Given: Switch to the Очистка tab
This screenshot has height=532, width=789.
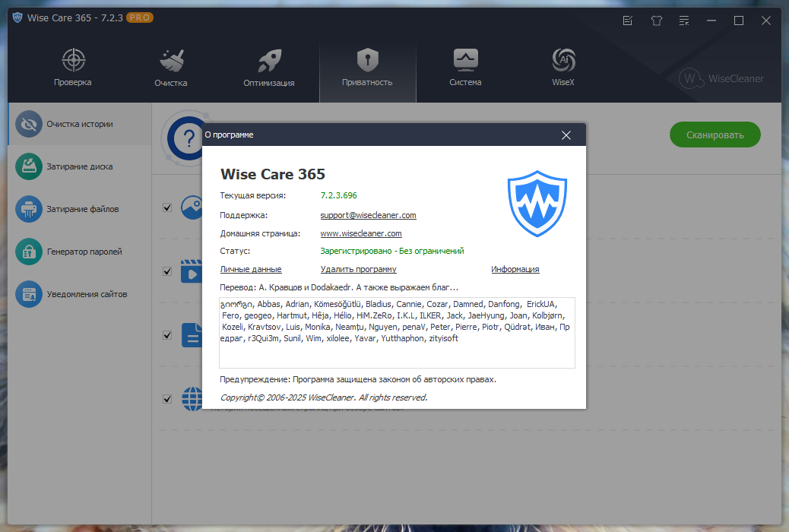Looking at the screenshot, I should pyautogui.click(x=171, y=68).
